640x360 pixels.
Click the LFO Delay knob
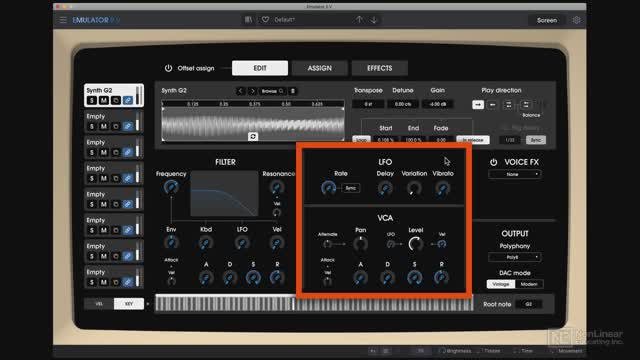[385, 188]
